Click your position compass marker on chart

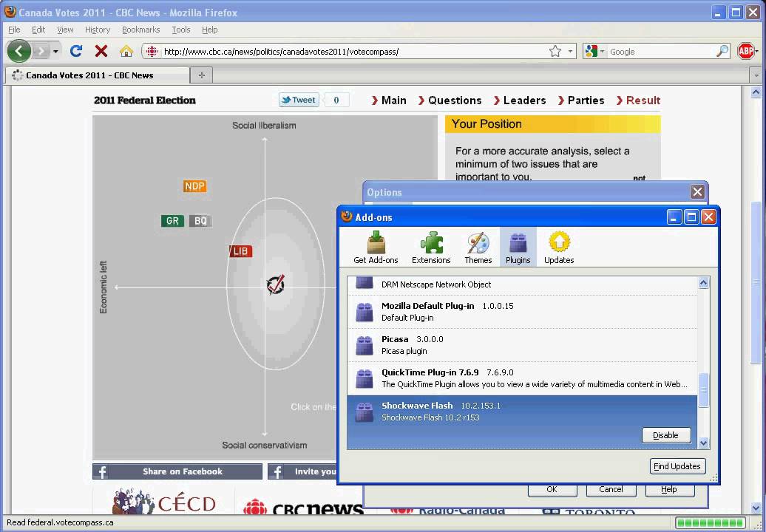(276, 284)
